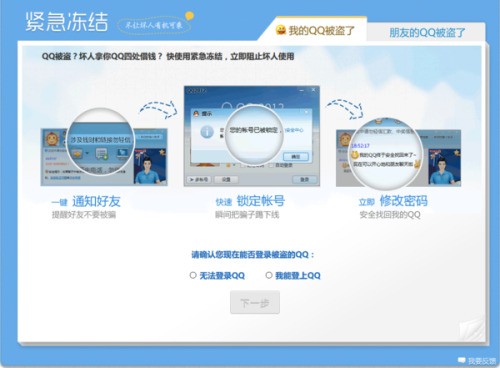Click the smiley emoji icon in tab
Screen dimensions: 500x368
(x=281, y=30)
